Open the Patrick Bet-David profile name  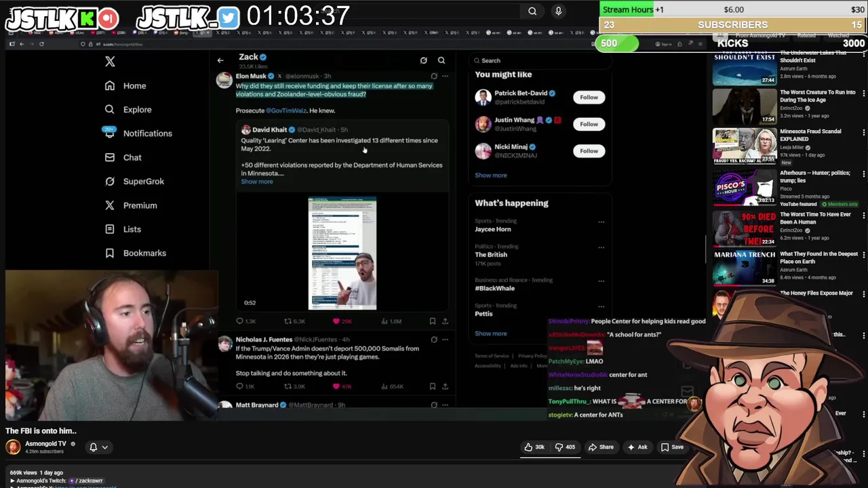(x=521, y=94)
